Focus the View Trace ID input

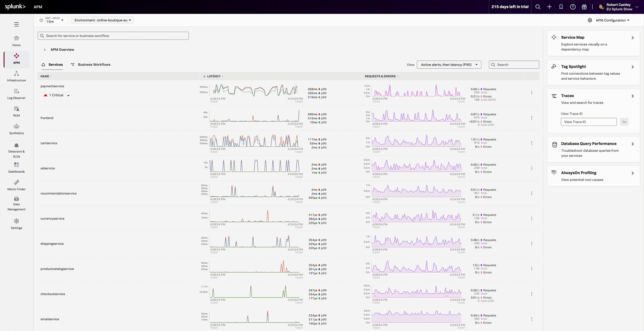(589, 122)
